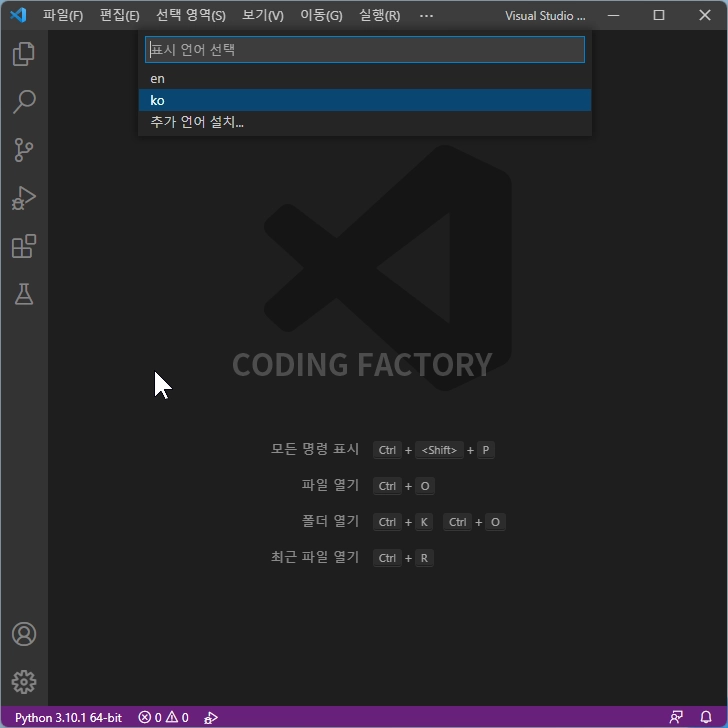Open the Accounts icon

click(x=24, y=634)
